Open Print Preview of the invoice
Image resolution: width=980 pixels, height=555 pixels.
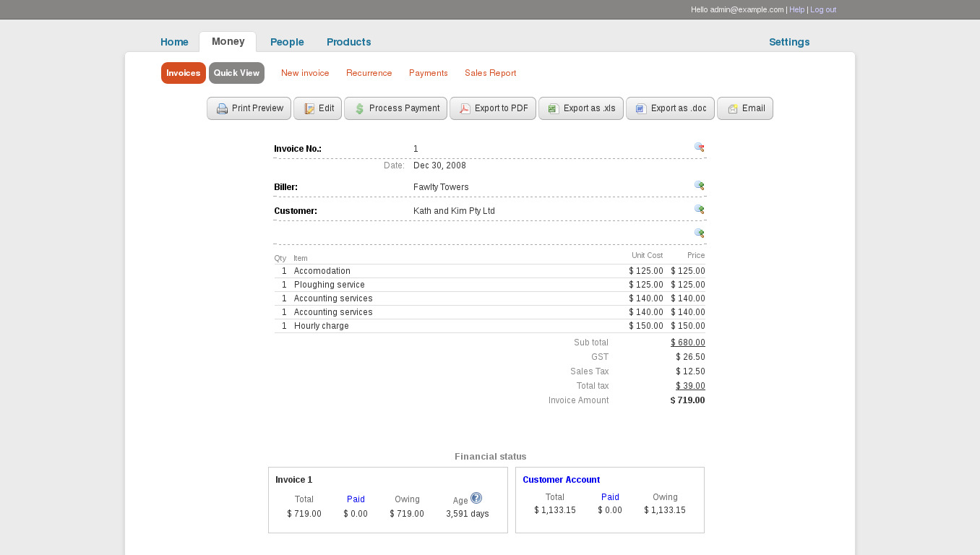(x=249, y=108)
